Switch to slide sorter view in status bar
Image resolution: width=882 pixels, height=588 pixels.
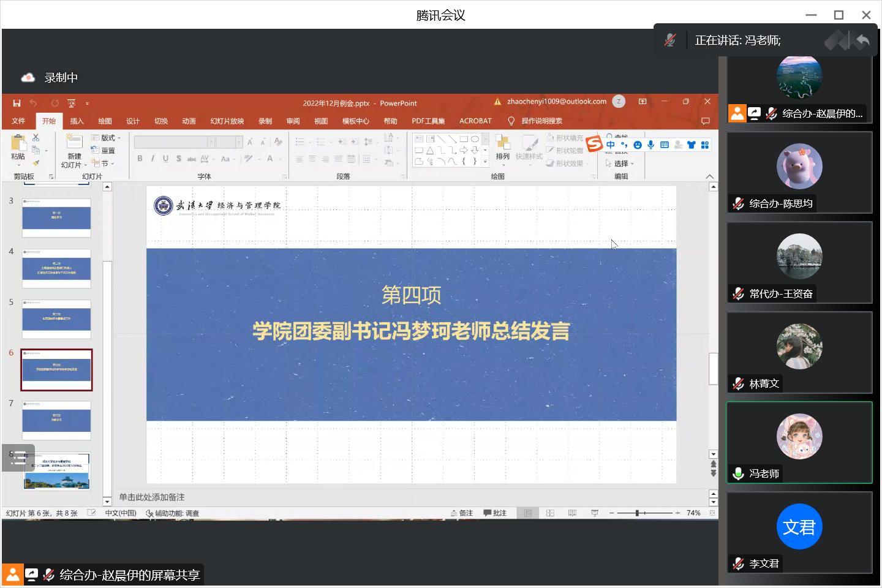tap(550, 513)
